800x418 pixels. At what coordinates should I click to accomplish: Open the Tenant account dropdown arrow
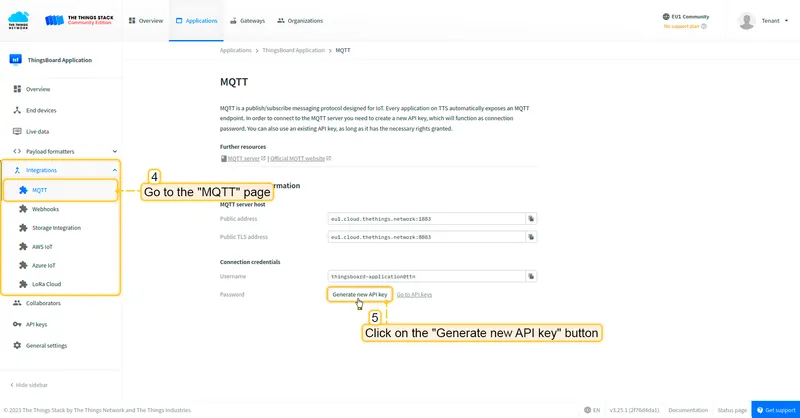[786, 21]
